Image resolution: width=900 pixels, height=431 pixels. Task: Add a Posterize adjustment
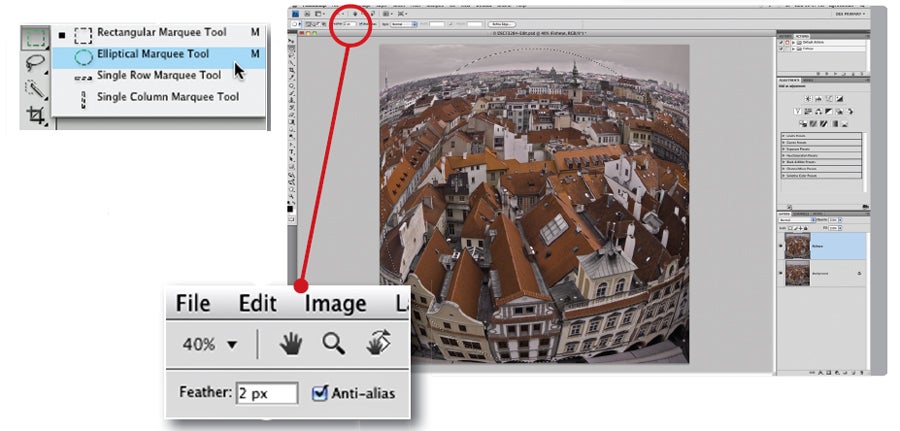[813, 123]
